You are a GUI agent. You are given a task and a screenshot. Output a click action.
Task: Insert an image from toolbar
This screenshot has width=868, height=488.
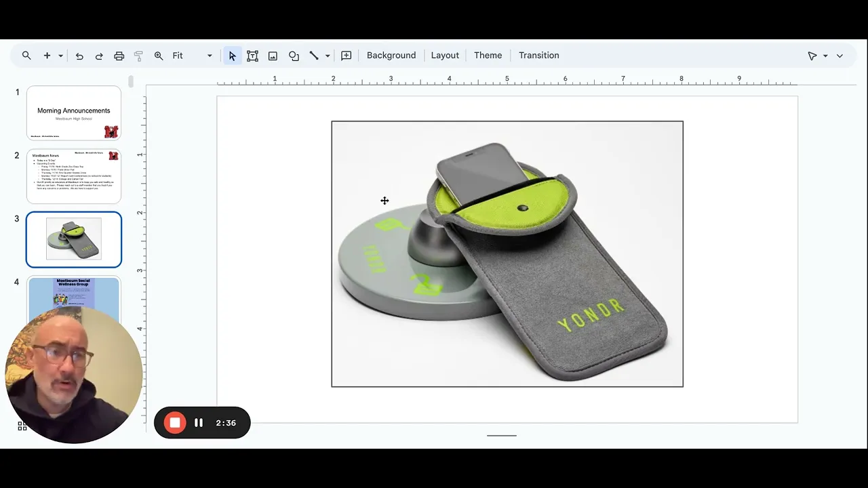click(273, 56)
